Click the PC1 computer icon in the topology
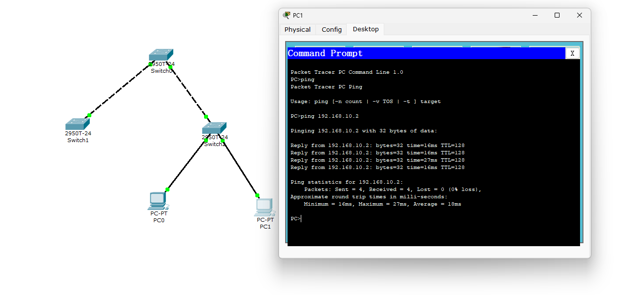 [265, 208]
